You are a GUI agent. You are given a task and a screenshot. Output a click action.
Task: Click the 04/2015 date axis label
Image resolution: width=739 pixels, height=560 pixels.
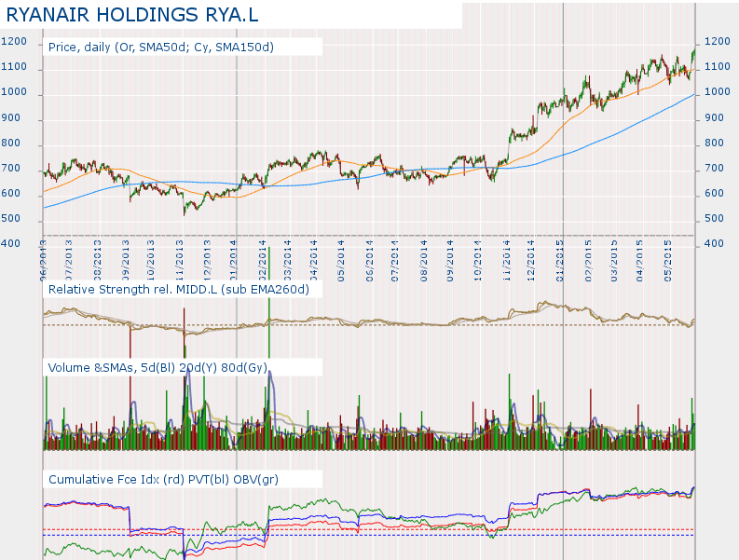[639, 261]
